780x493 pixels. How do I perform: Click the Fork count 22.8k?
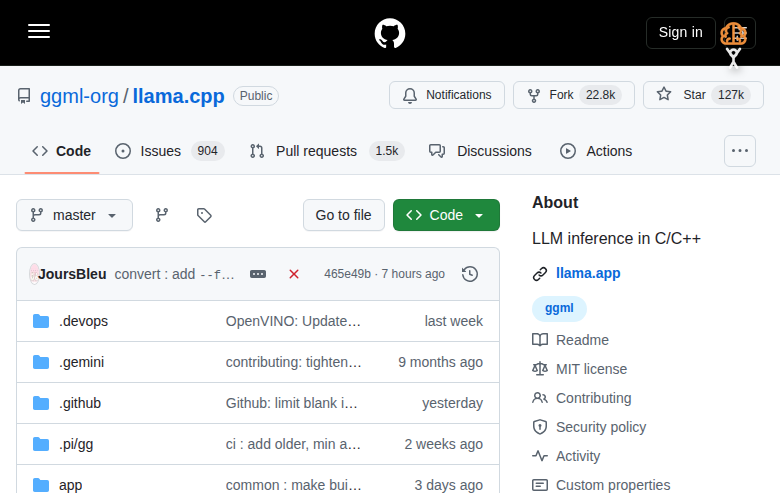600,95
